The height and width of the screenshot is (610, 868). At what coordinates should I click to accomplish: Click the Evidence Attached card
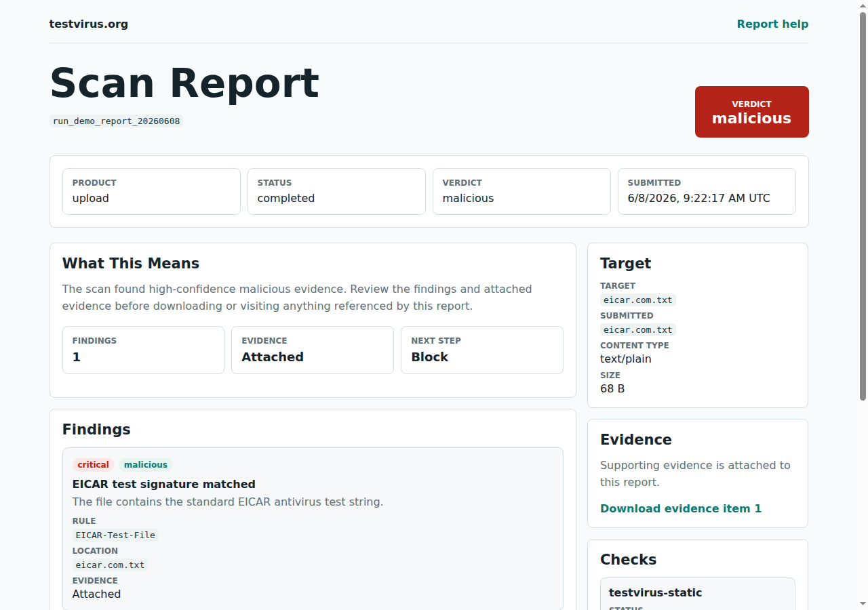pyautogui.click(x=313, y=350)
